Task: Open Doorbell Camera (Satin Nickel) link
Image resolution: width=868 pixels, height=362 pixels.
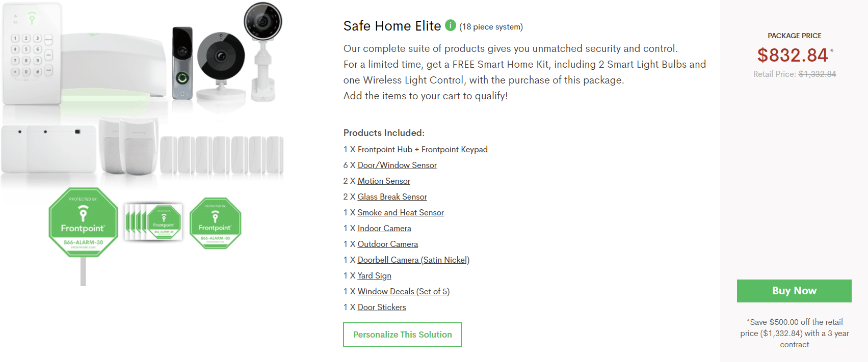Action: 413,260
